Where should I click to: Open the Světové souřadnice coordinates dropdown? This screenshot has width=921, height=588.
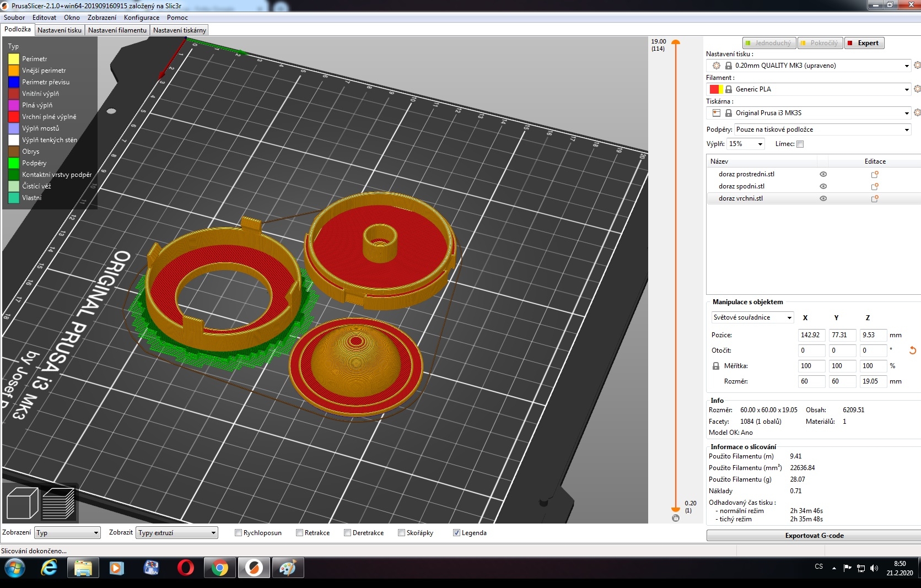(789, 317)
